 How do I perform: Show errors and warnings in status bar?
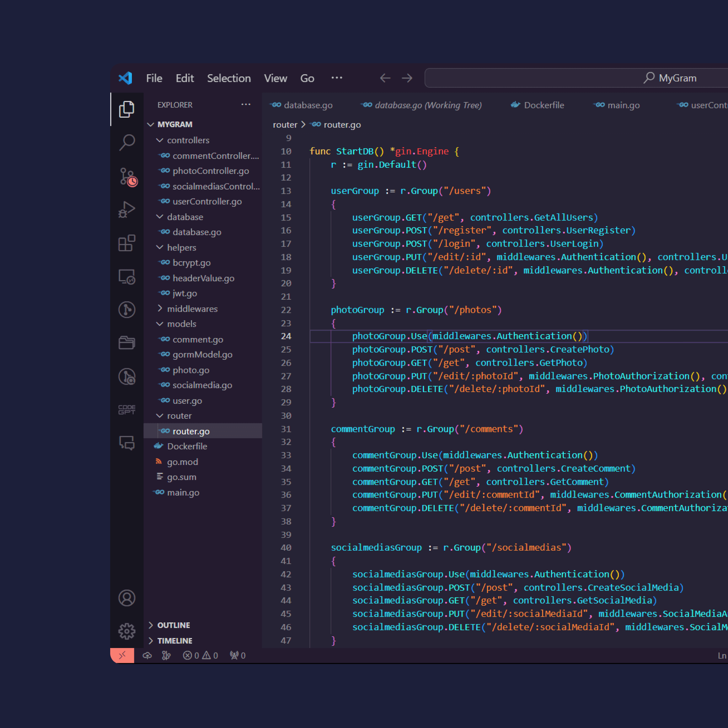200,655
